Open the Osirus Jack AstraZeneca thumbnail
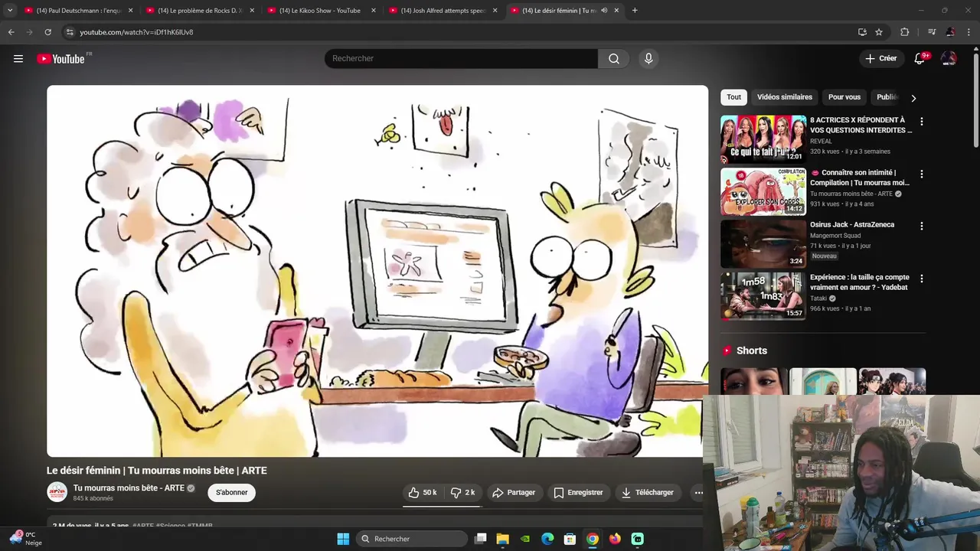The height and width of the screenshot is (551, 980). (763, 243)
